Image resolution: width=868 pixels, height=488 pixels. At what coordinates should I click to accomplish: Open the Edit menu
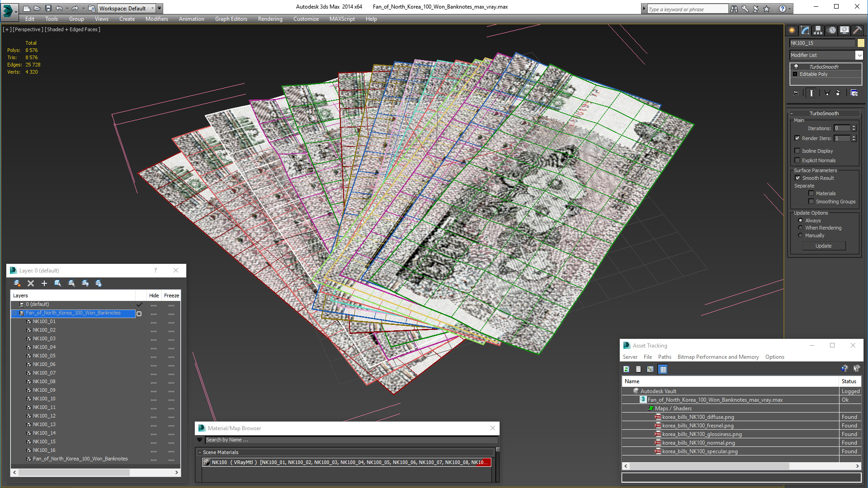tap(30, 19)
